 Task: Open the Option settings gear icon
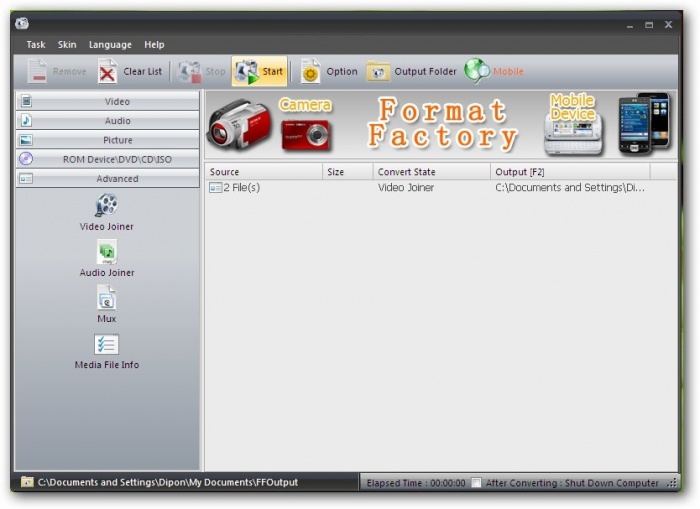(x=310, y=71)
